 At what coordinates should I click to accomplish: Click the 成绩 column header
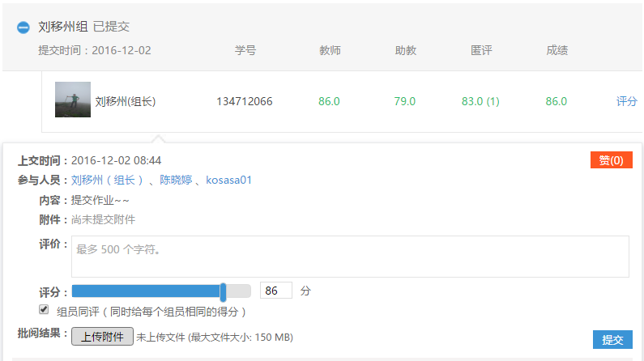557,50
